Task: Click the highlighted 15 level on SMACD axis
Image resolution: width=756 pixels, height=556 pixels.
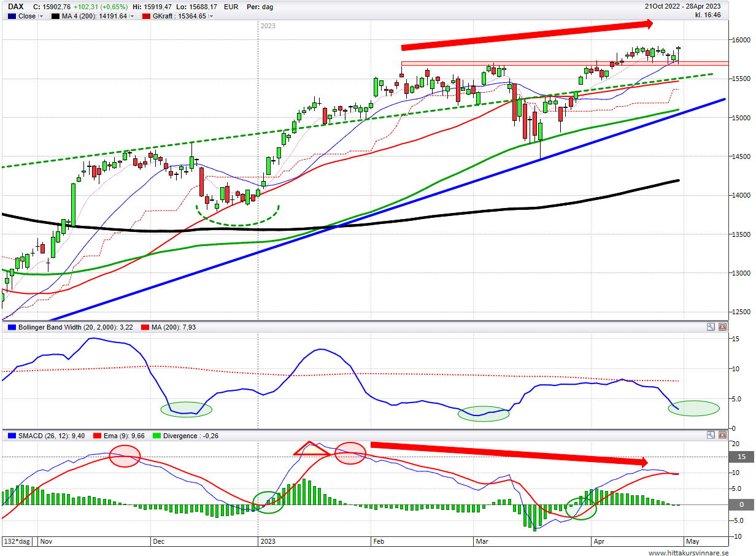Action: point(741,457)
